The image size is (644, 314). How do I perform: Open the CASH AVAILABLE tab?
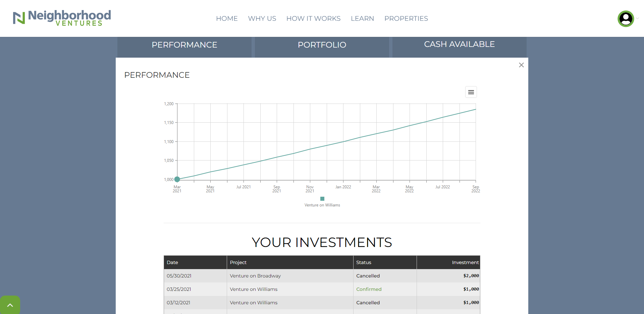(459, 44)
